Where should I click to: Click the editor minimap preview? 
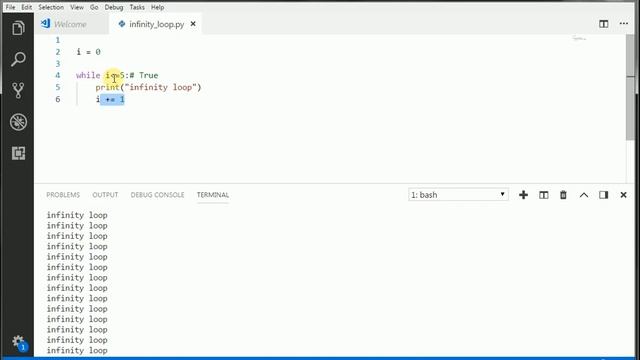[x=579, y=38]
